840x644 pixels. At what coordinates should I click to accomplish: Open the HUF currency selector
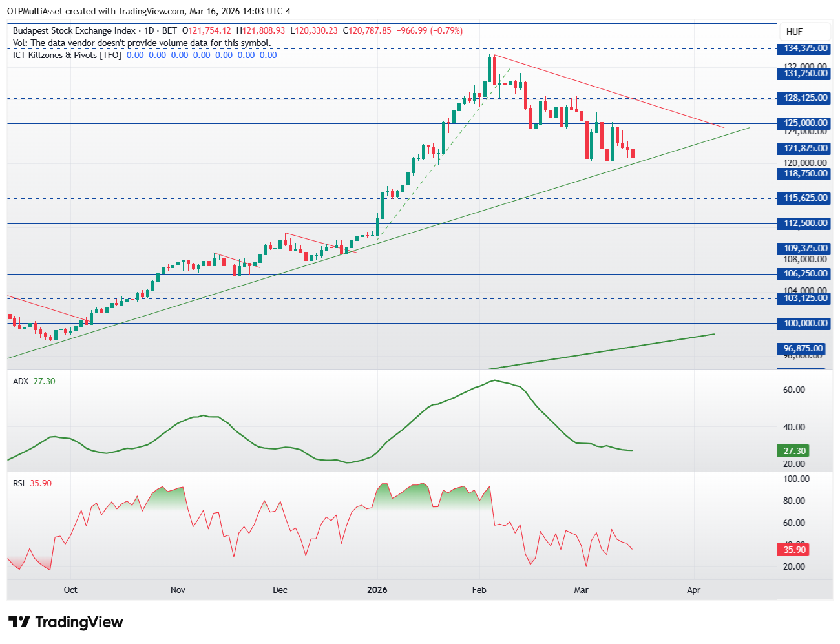click(x=794, y=32)
